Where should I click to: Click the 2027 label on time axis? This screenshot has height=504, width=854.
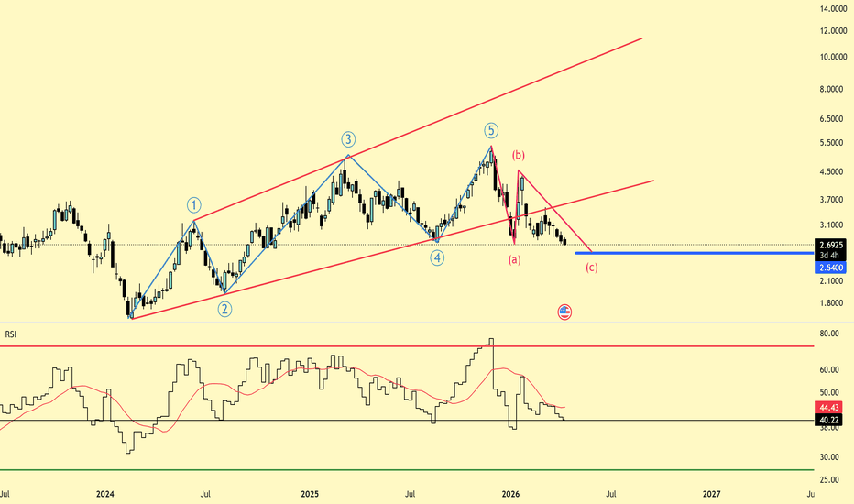pos(711,494)
